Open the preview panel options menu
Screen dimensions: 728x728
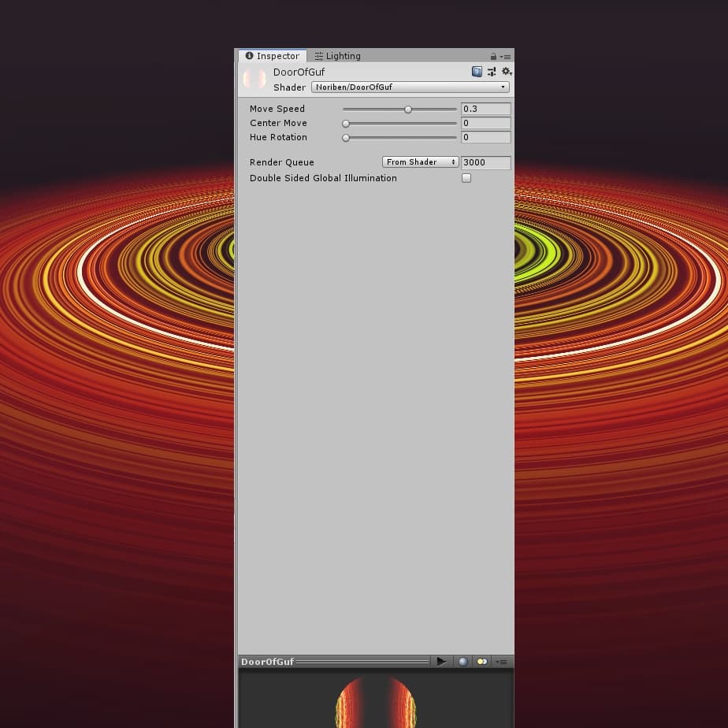click(501, 662)
